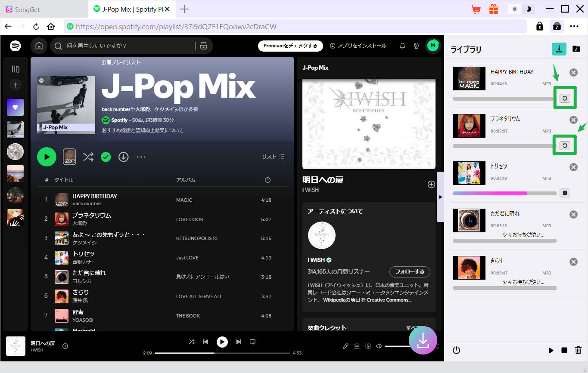The height and width of the screenshot is (373, 588).
Task: Open playlist more options ellipsis
Action: click(141, 157)
